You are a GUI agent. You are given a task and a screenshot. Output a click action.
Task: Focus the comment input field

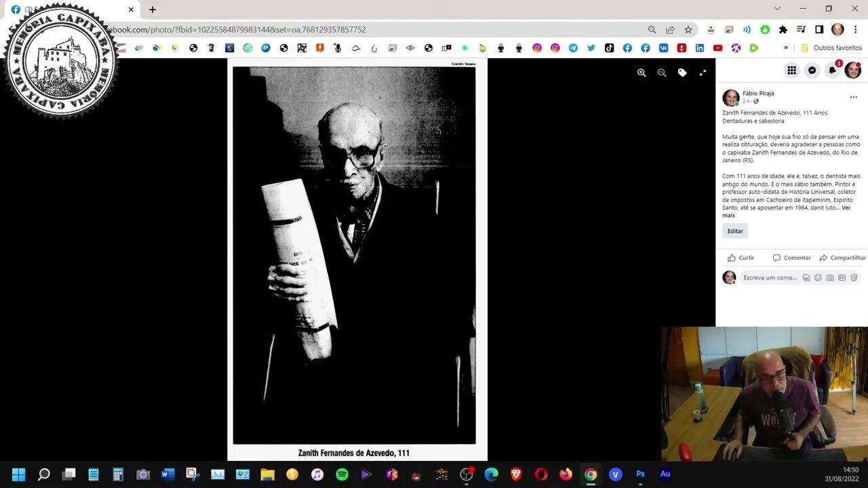[x=770, y=278]
